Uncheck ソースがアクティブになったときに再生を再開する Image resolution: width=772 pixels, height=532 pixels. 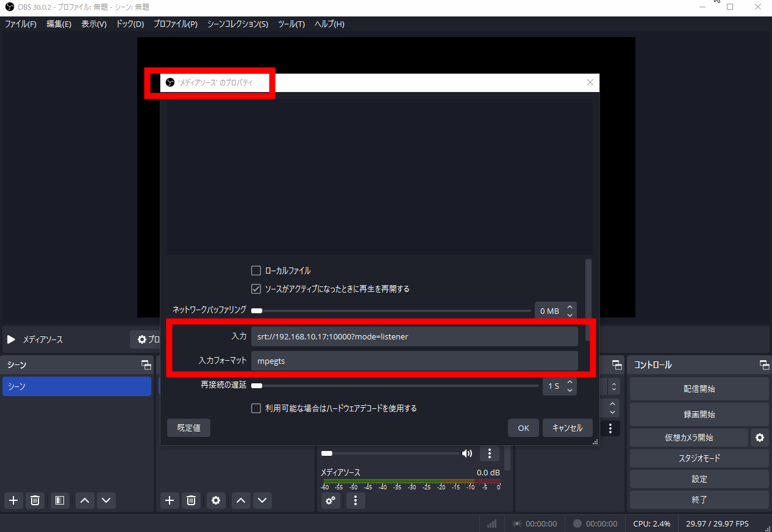point(256,289)
